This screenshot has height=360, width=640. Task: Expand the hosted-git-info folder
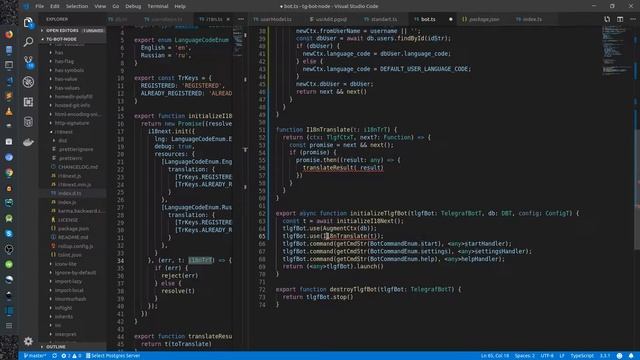click(x=73, y=105)
